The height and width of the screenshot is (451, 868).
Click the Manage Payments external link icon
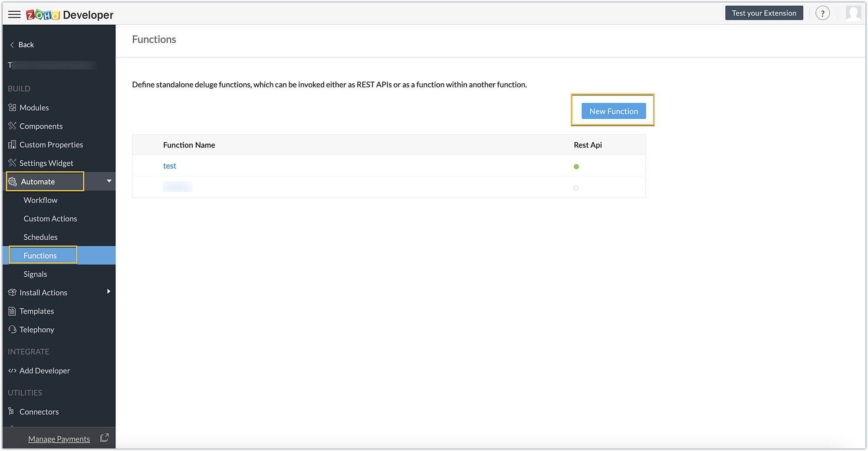[x=104, y=438]
